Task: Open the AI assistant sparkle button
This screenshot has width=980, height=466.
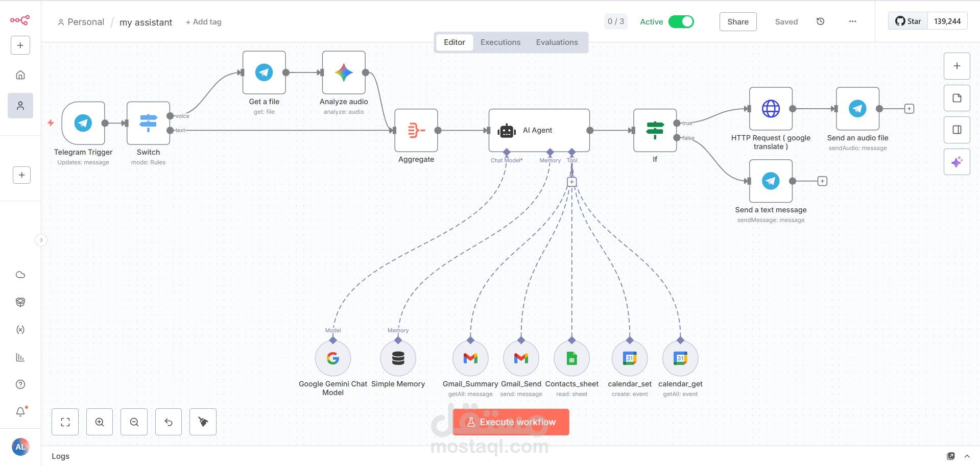Action: pyautogui.click(x=957, y=162)
